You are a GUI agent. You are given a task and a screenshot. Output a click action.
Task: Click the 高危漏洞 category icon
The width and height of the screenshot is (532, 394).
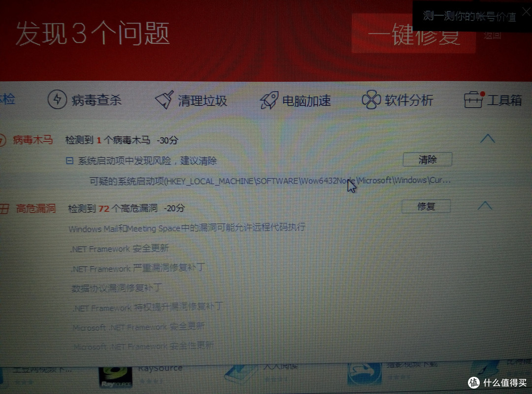point(4,208)
